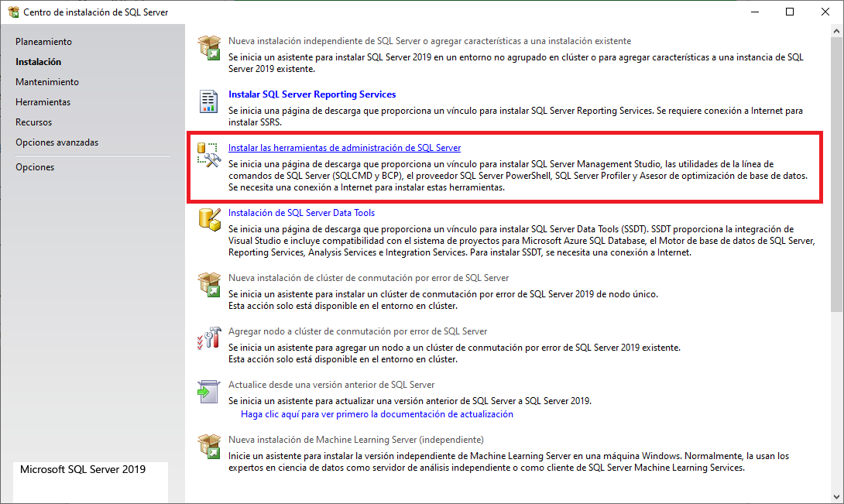Open the Herramientas section
Image resolution: width=844 pixels, height=504 pixels.
pyautogui.click(x=43, y=101)
